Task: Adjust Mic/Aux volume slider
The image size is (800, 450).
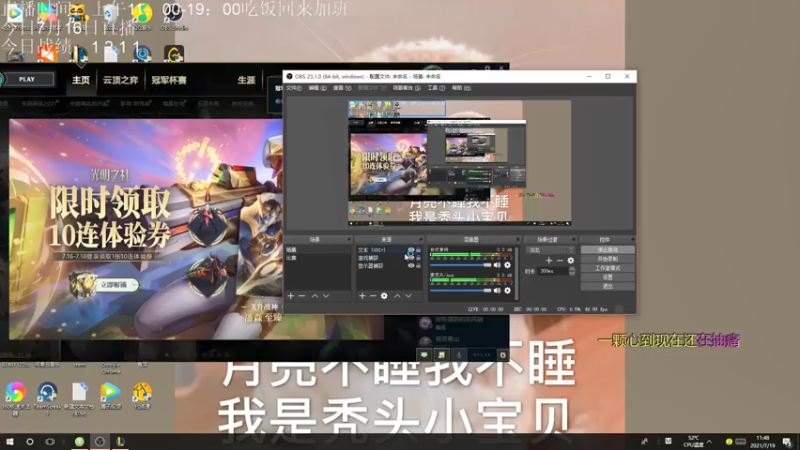Action: coord(460,290)
